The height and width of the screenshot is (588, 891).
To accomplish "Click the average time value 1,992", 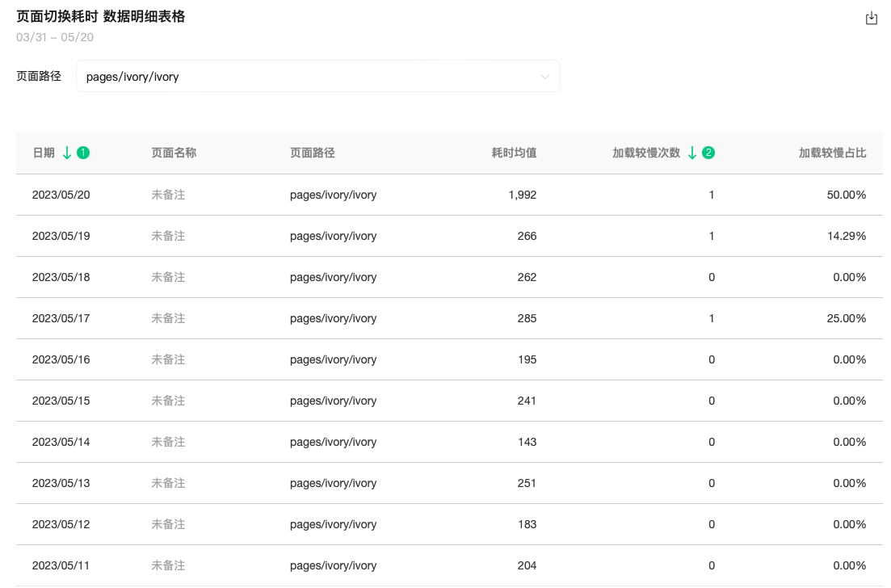I will 522,195.
